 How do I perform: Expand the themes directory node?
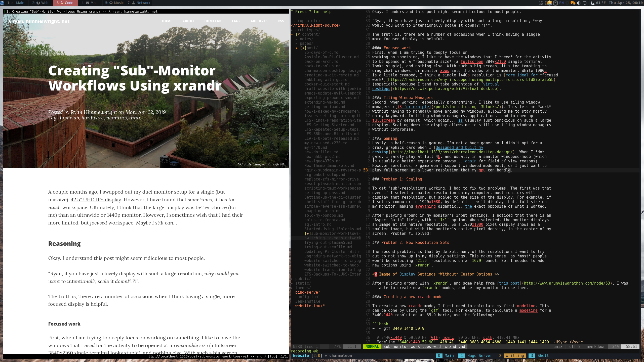(292, 288)
